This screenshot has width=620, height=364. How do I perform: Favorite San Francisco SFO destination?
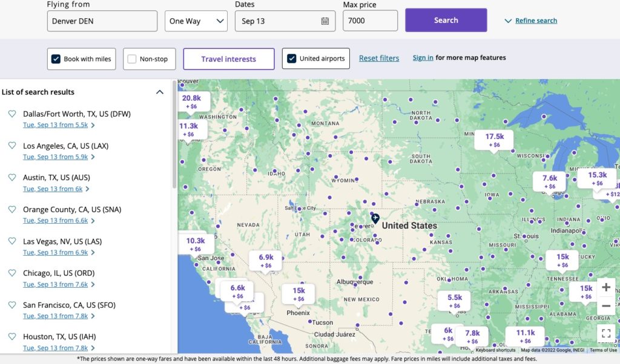click(x=12, y=305)
